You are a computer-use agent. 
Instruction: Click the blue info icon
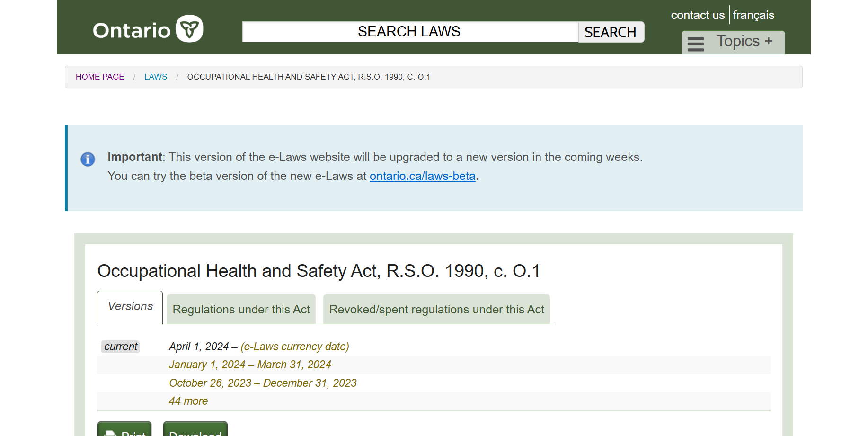point(88,160)
